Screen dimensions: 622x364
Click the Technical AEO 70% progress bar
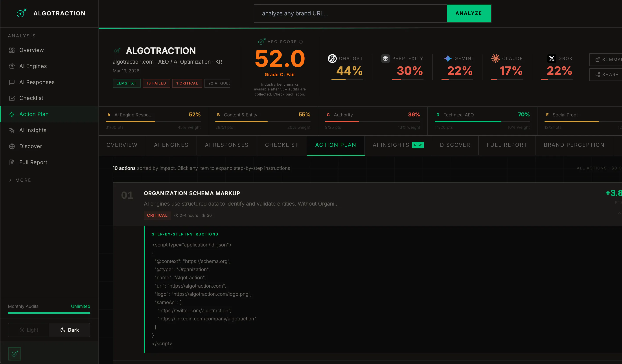coord(482,122)
